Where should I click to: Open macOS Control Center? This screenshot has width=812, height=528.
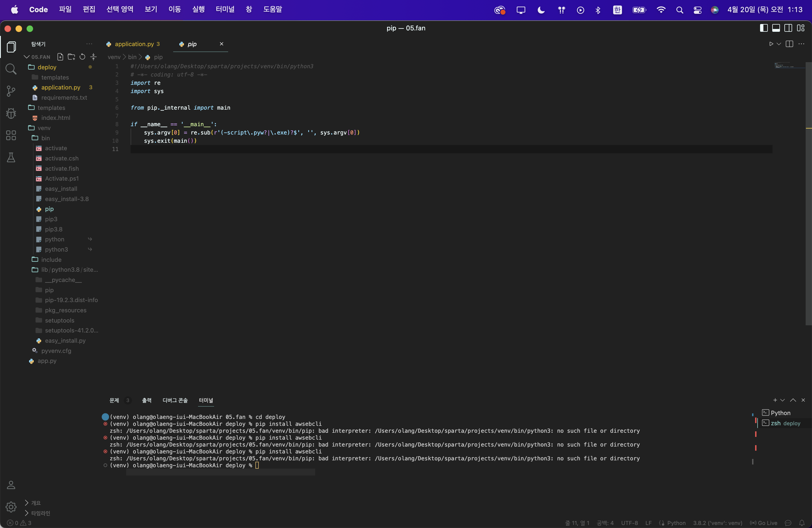click(697, 10)
